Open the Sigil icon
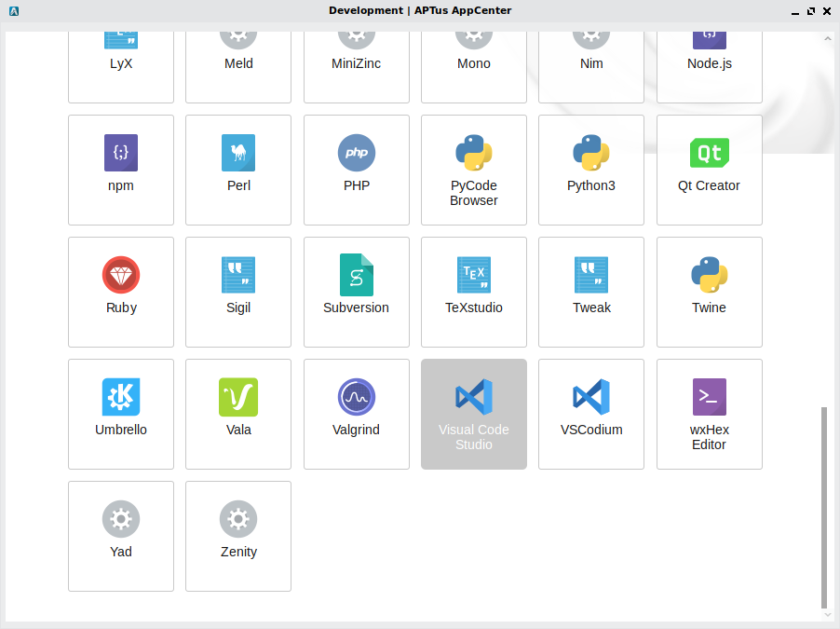This screenshot has height=629, width=840. pos(238,275)
